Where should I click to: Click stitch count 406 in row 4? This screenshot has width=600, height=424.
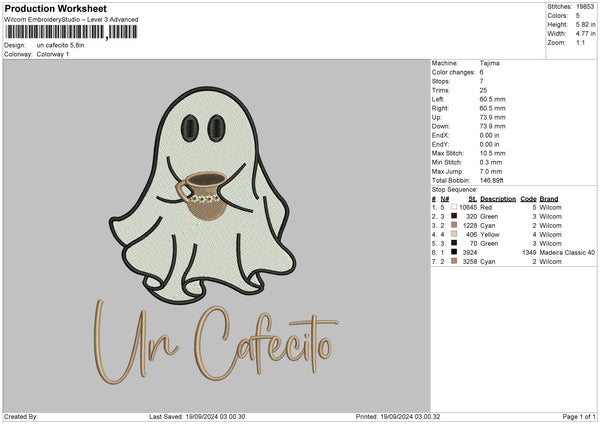click(471, 235)
